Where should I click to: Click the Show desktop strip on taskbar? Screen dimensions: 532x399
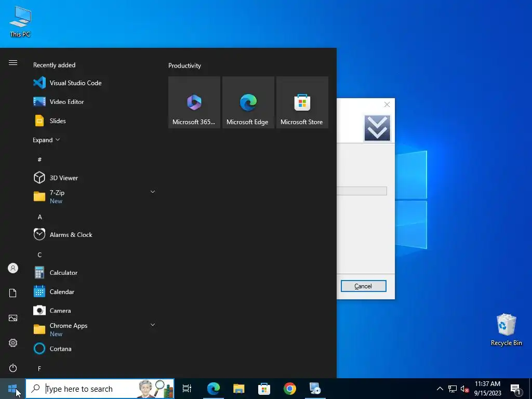coord(530,389)
